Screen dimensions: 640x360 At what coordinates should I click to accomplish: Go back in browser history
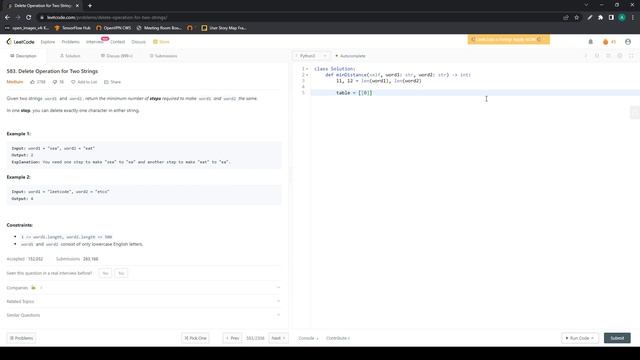7,18
